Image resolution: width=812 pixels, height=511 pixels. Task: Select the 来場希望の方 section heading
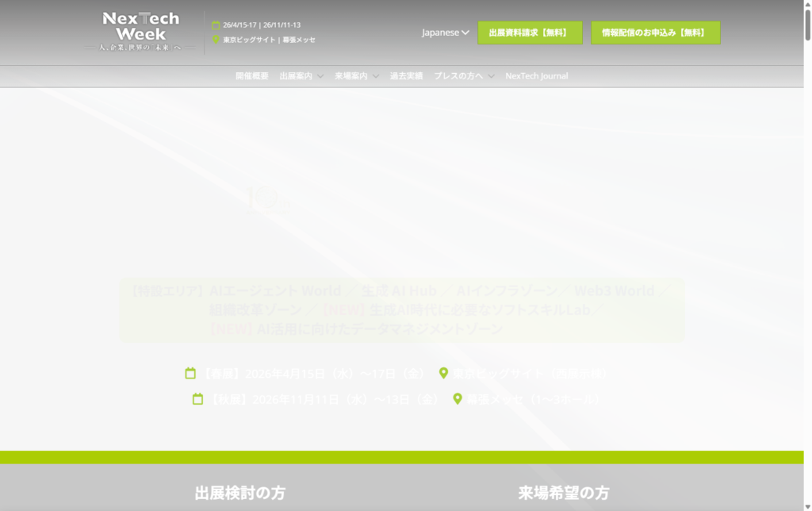coord(564,493)
